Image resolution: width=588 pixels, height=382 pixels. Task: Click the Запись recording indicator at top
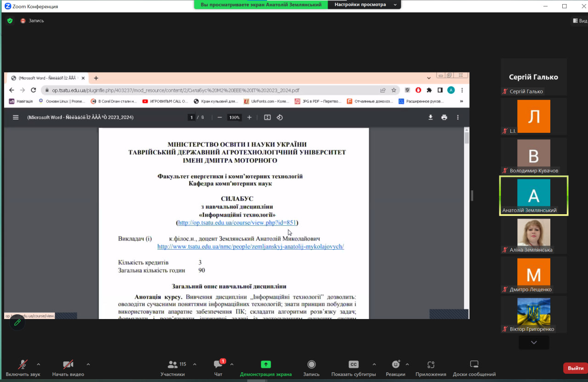pyautogui.click(x=32, y=21)
